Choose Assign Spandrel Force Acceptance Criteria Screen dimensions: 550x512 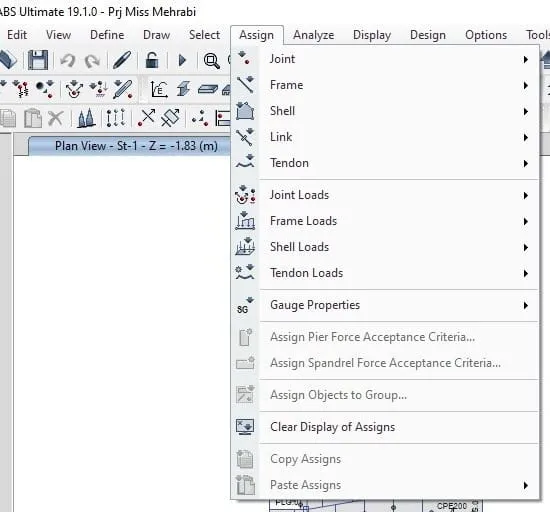(385, 363)
